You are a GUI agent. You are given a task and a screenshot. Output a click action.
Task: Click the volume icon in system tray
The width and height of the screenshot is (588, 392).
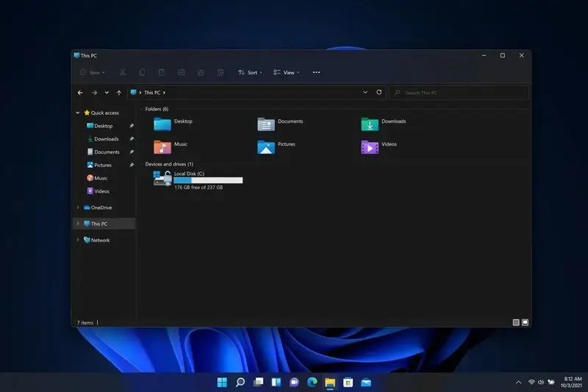[x=541, y=382]
